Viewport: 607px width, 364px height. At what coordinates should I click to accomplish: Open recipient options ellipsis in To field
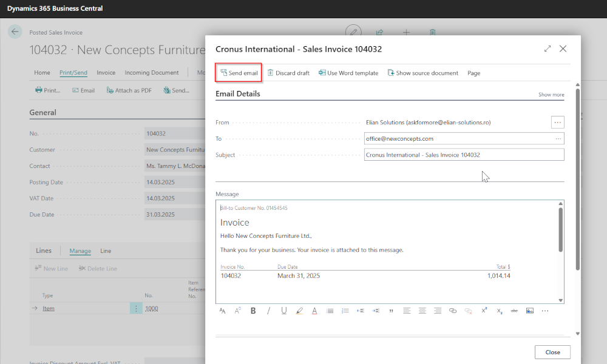558,138
